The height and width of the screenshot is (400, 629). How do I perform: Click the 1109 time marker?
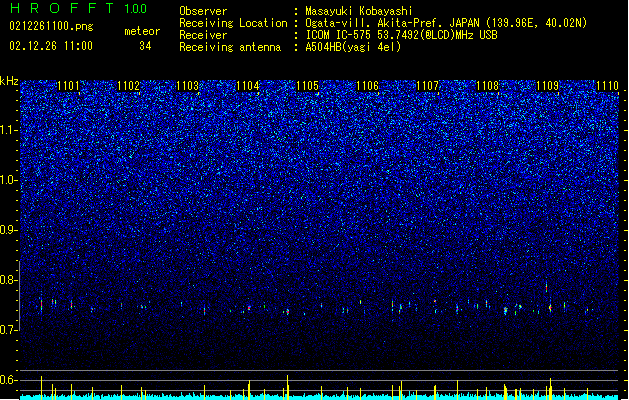548,86
